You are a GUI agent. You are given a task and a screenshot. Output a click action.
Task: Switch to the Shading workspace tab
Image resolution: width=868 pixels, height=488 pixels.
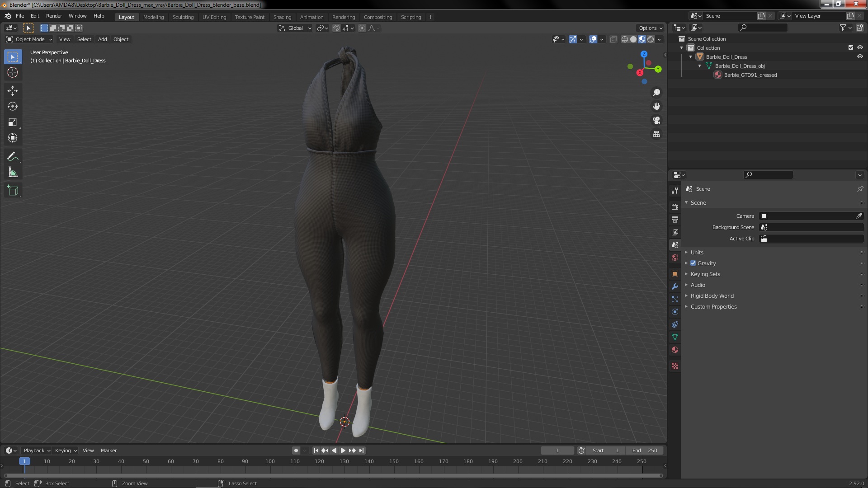(282, 17)
